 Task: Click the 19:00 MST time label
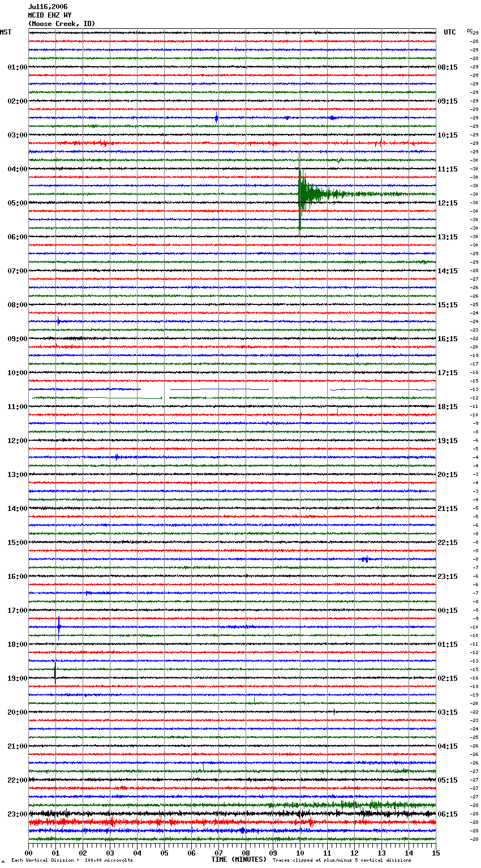click(18, 678)
